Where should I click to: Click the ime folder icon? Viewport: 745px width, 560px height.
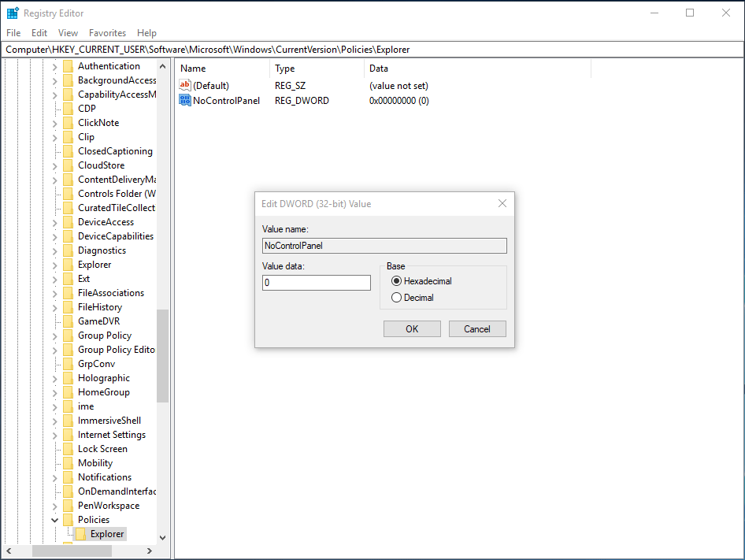tap(69, 406)
